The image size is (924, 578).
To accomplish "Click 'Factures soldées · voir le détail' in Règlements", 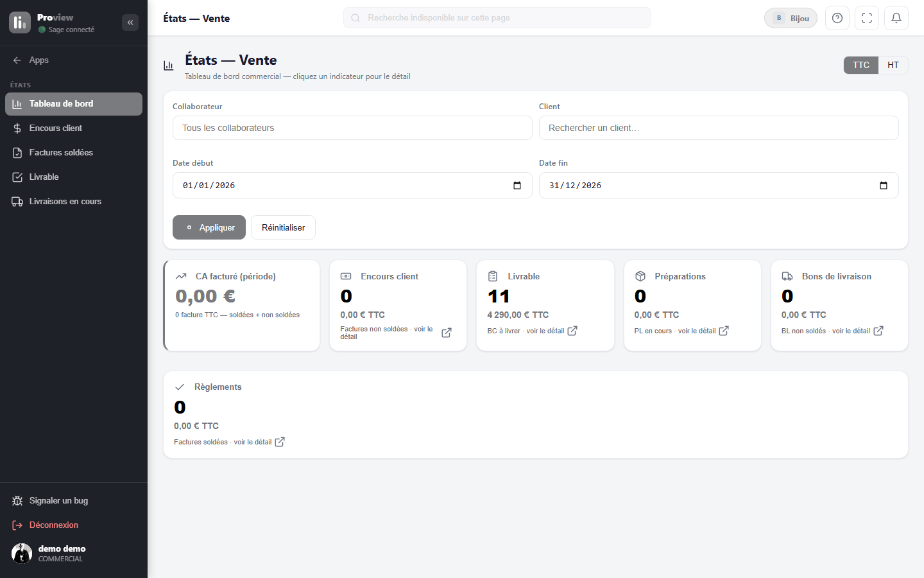I will tap(223, 442).
